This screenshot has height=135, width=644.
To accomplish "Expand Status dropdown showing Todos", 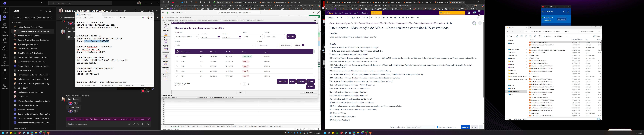I will pyautogui.click(x=253, y=37).
